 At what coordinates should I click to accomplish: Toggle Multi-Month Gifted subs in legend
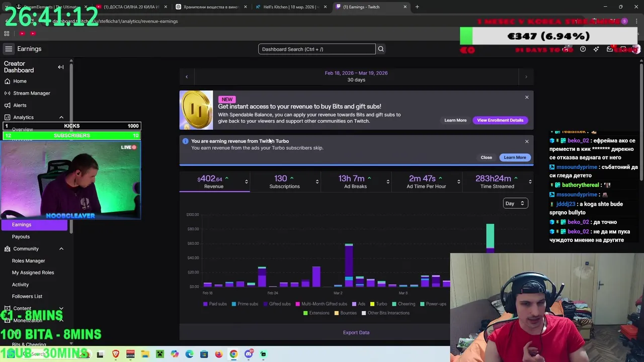pos(321,304)
